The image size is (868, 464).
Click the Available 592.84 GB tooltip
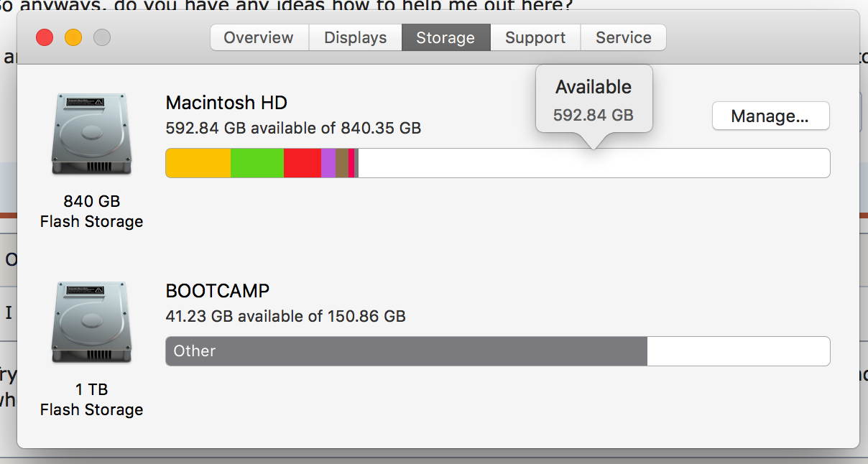594,100
